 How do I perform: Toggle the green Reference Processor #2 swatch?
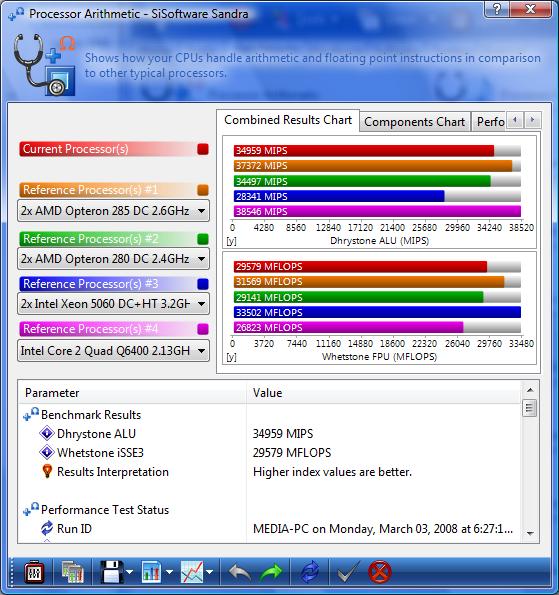(203, 239)
